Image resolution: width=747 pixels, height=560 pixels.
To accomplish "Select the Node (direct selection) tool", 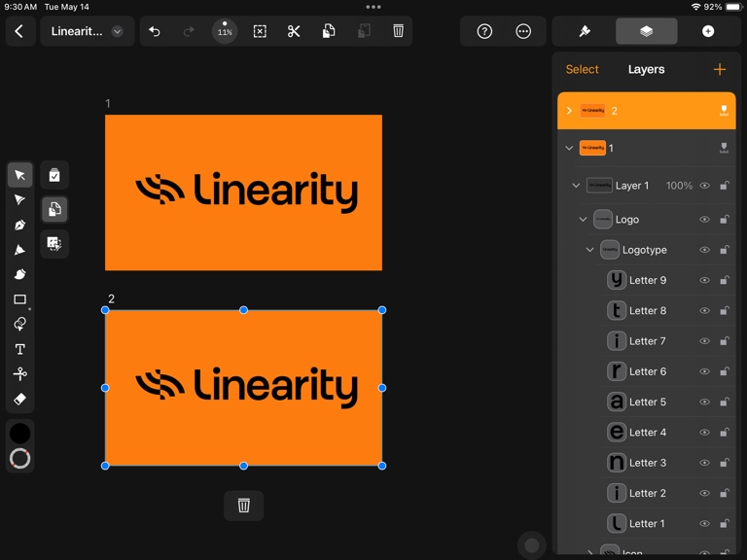I will pos(19,199).
